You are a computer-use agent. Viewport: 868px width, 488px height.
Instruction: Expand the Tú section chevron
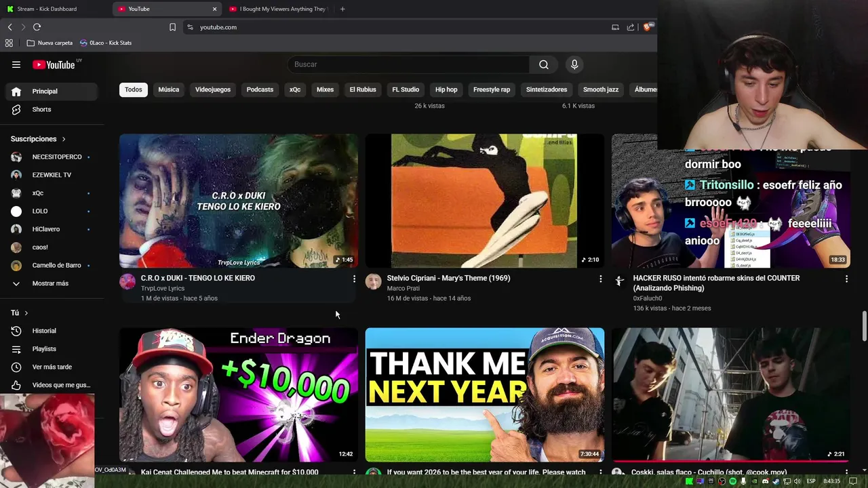[x=26, y=313]
